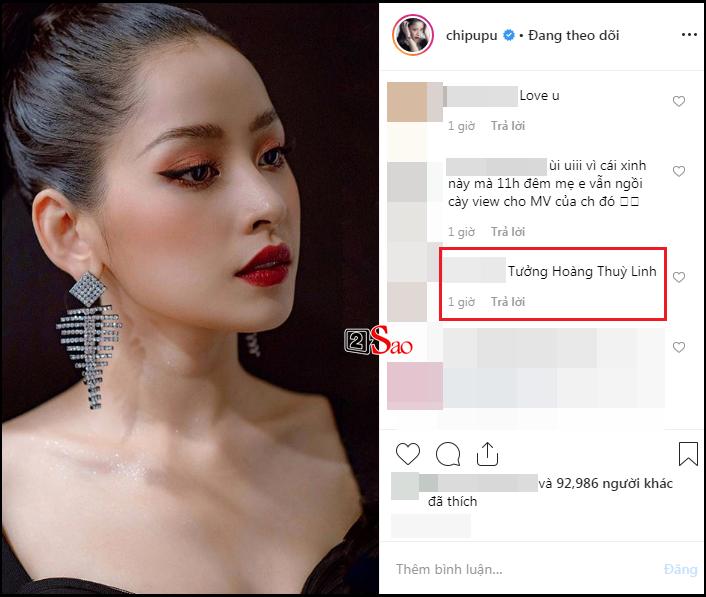Like the 'ùi uiii vì cái xinh' comment
706x597 pixels.
[x=679, y=171]
